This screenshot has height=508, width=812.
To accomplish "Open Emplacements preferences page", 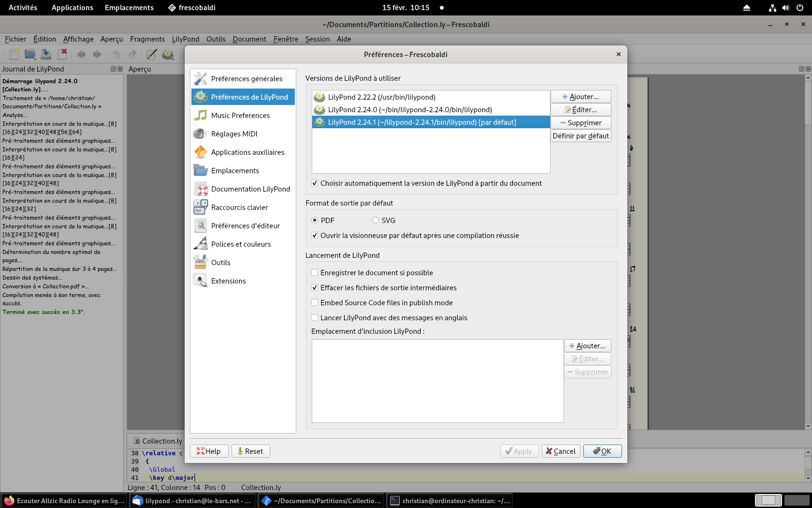I will coord(243,170).
